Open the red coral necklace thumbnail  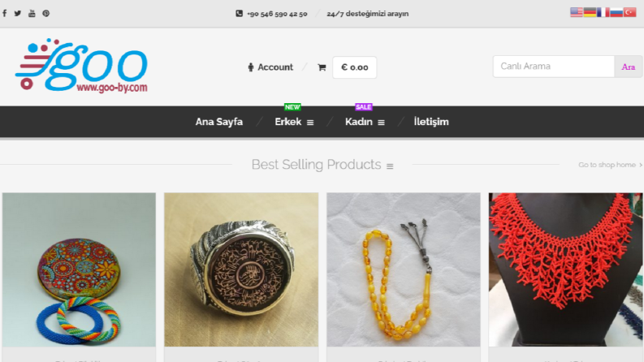pyautogui.click(x=566, y=269)
